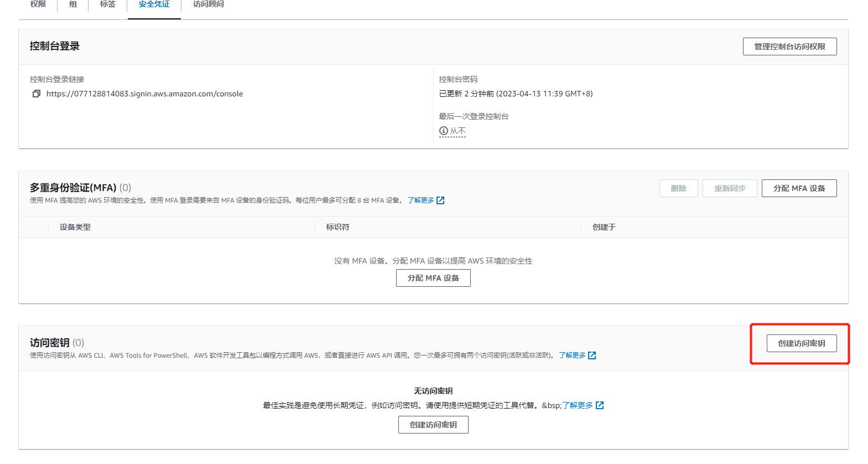Click the console sign-in URL text
The width and height of the screenshot is (868, 464).
[x=144, y=94]
